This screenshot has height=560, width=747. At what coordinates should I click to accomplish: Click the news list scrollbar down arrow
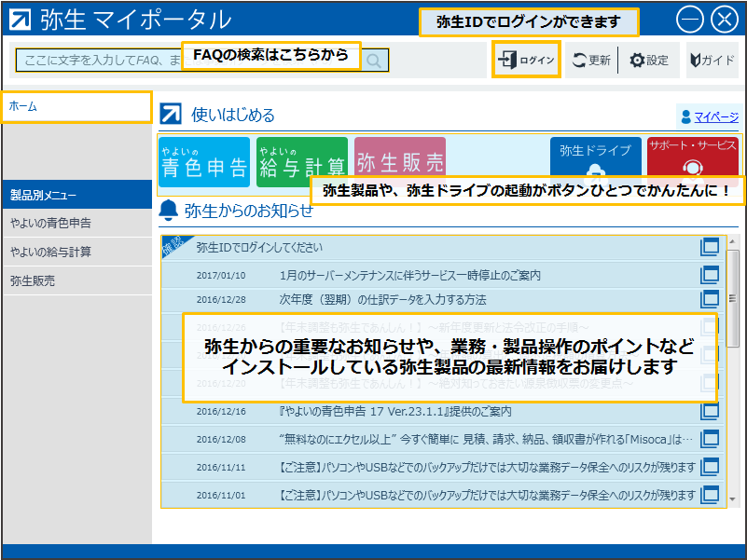[x=733, y=499]
